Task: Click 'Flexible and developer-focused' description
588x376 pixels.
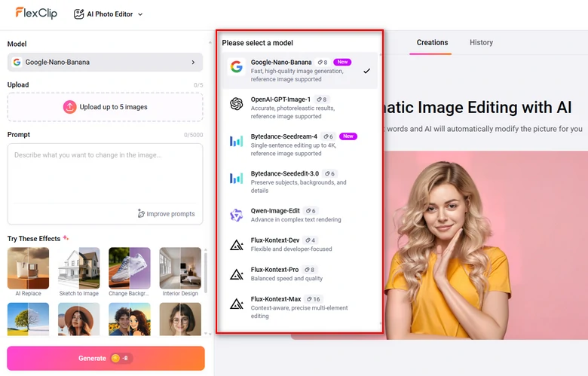Action: (292, 249)
